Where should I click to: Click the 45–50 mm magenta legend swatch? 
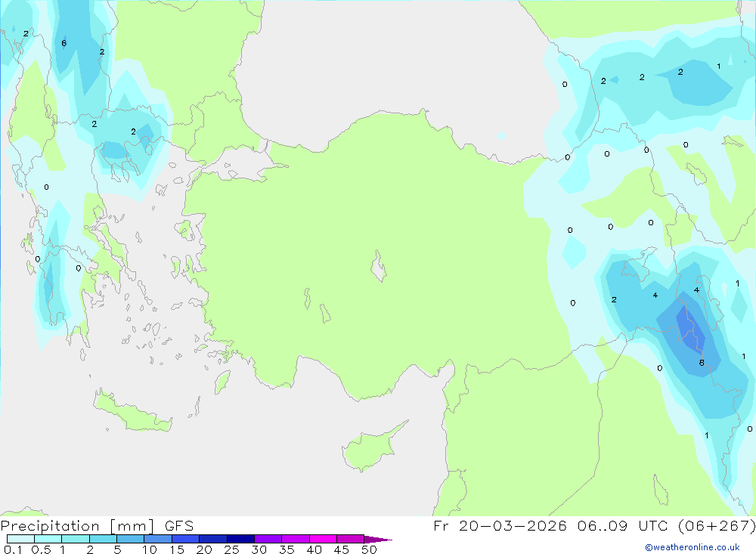pyautogui.click(x=350, y=539)
